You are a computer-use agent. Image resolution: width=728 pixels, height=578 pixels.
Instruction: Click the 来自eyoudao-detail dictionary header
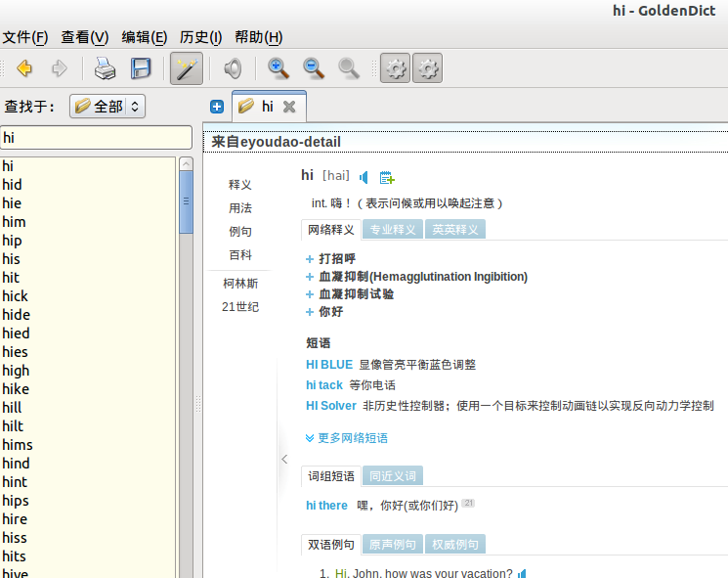click(x=466, y=142)
